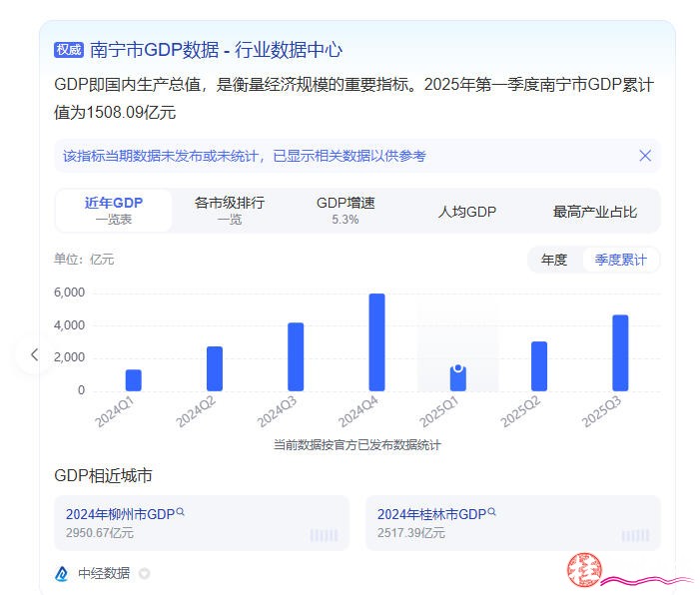The height and width of the screenshot is (595, 700).
Task: Open the 各市级排行 tab
Action: [230, 211]
